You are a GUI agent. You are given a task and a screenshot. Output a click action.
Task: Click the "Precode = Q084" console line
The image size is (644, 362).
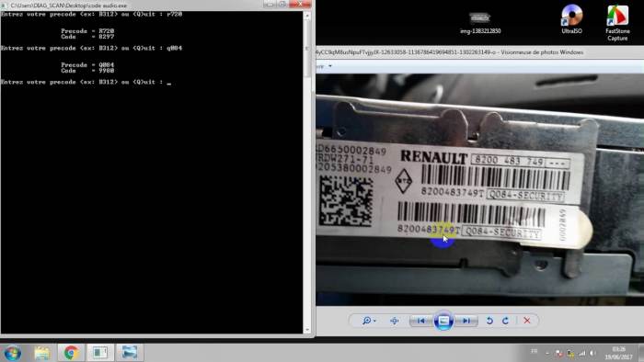[x=87, y=65]
